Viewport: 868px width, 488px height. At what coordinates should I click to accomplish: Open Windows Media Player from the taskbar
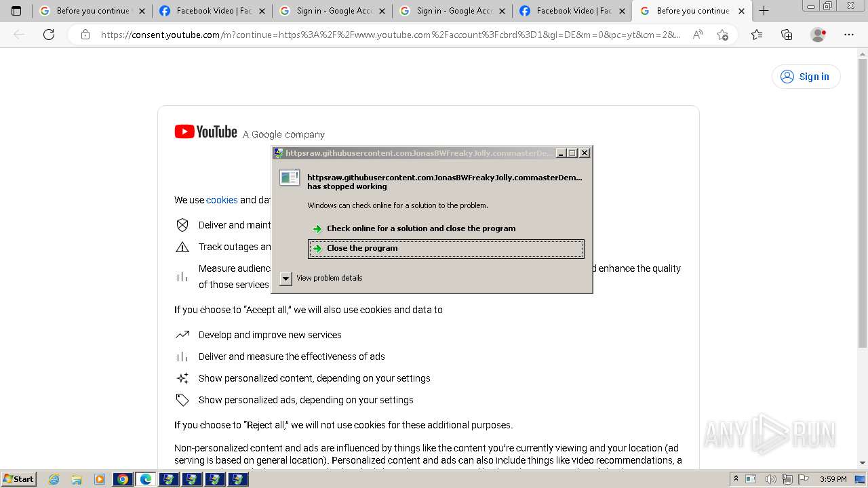[x=100, y=479]
